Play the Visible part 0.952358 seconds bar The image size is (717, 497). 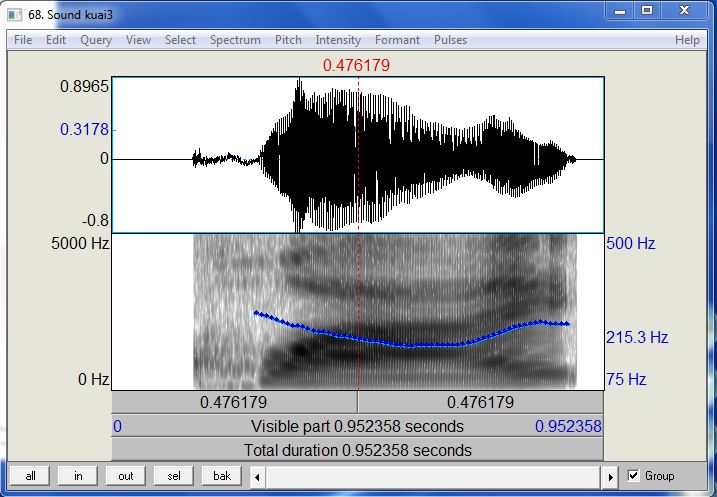[x=358, y=426]
